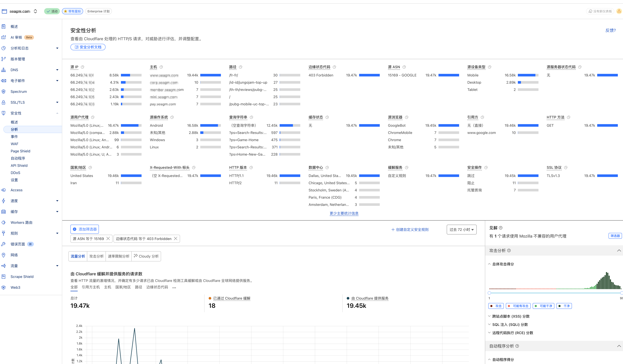
Task: Expand the 跨站点脚本 (XSS) 分数 section
Action: tap(511, 316)
